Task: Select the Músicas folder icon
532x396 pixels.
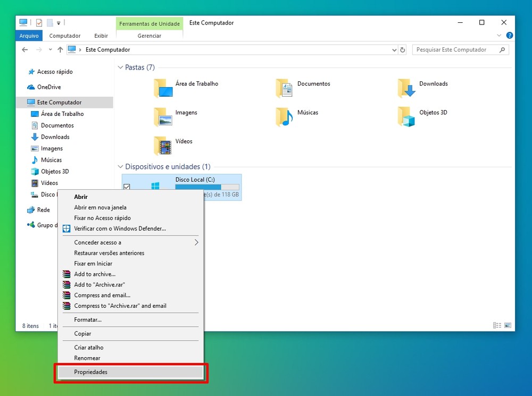Action: coord(284,116)
